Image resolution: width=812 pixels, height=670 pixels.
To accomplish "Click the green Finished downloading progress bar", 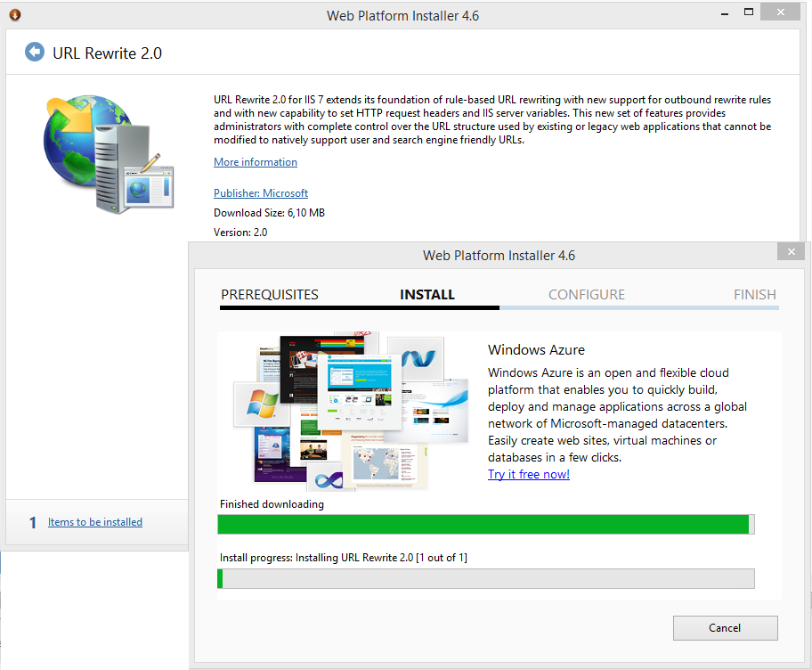I will [x=486, y=525].
